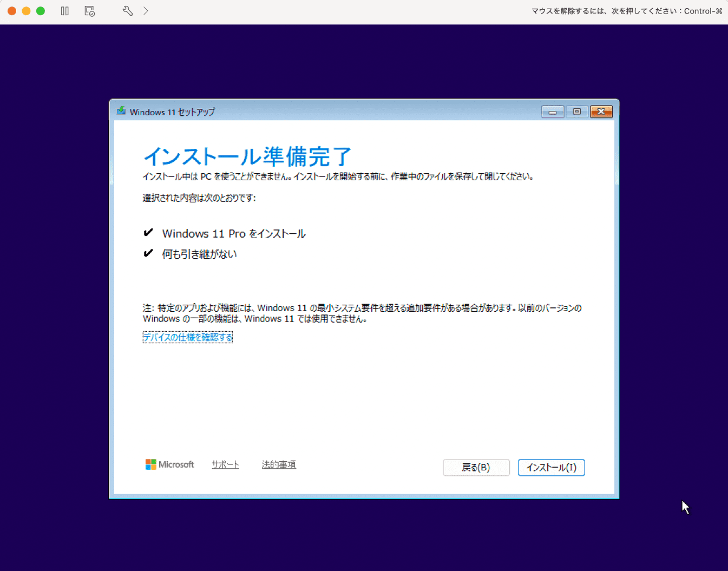728x571 pixels.
Task: Open the 法的事項 link
Action: pyautogui.click(x=279, y=464)
